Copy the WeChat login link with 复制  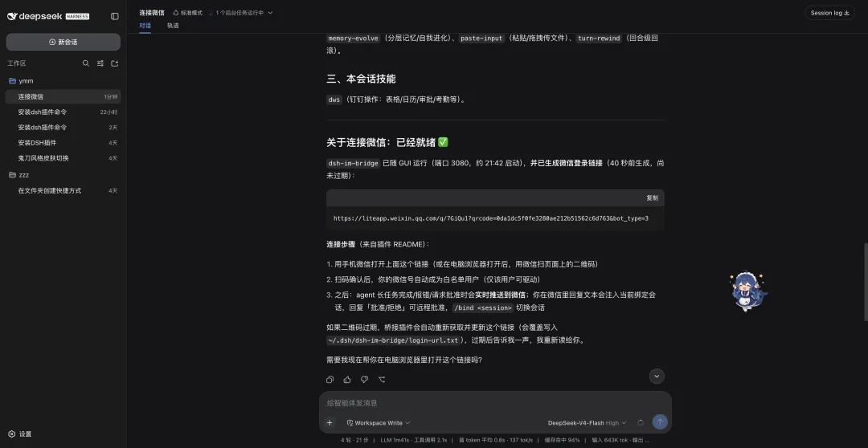tap(652, 198)
